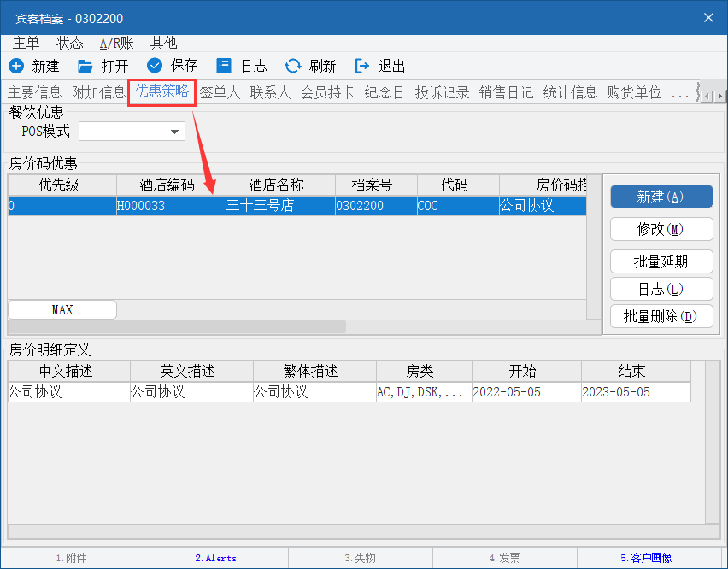Open the 1.附件 bottom tab
The height and width of the screenshot is (569, 728).
pos(72,558)
